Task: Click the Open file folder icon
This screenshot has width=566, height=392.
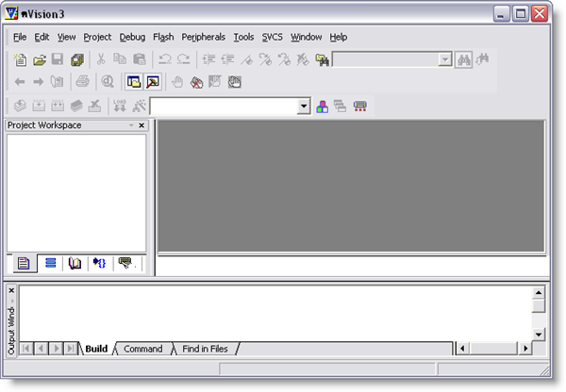Action: point(40,59)
